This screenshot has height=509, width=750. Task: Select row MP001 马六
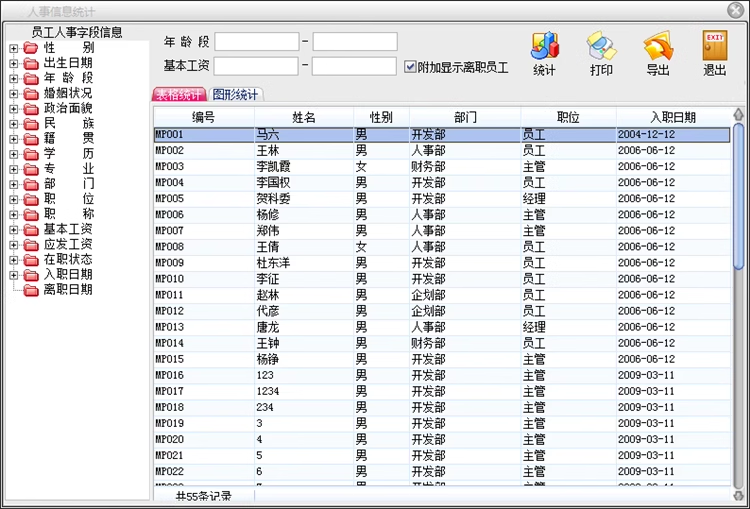[x=442, y=134]
